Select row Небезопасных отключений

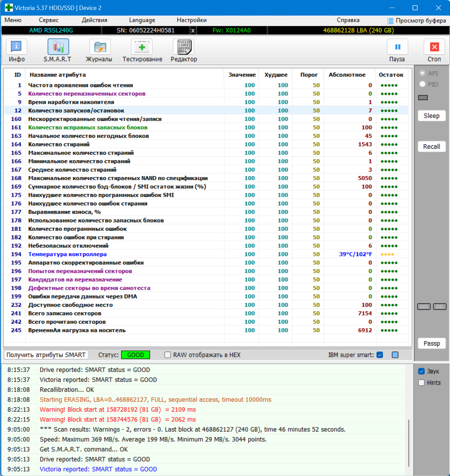[206, 246]
